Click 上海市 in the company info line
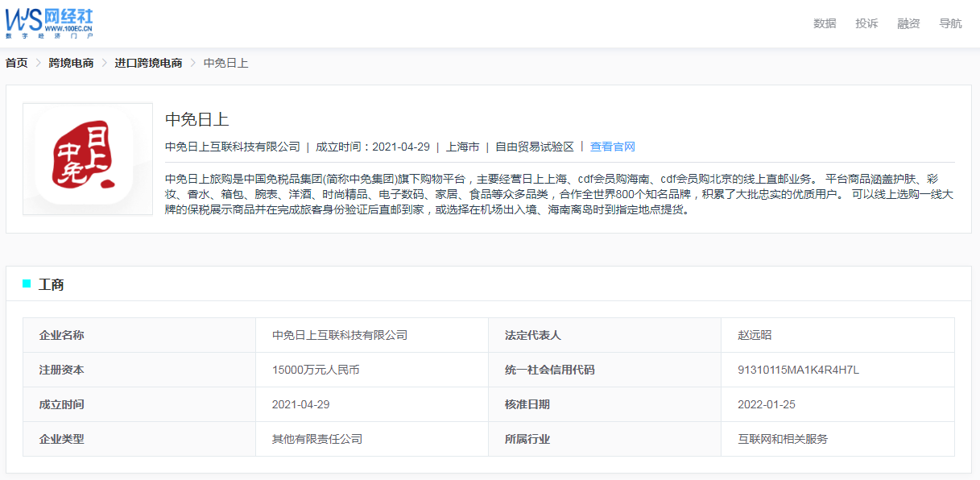This screenshot has height=480, width=980. (463, 147)
